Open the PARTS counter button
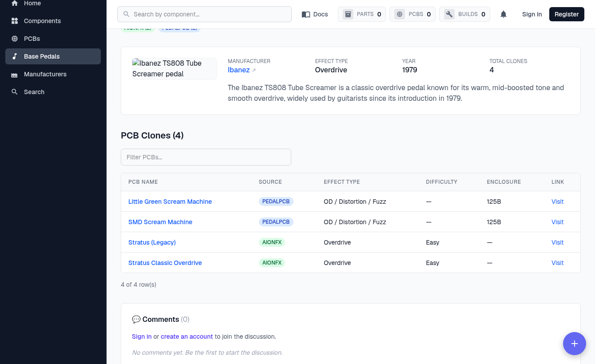Screen dimensions: 595x364 click(x=362, y=14)
